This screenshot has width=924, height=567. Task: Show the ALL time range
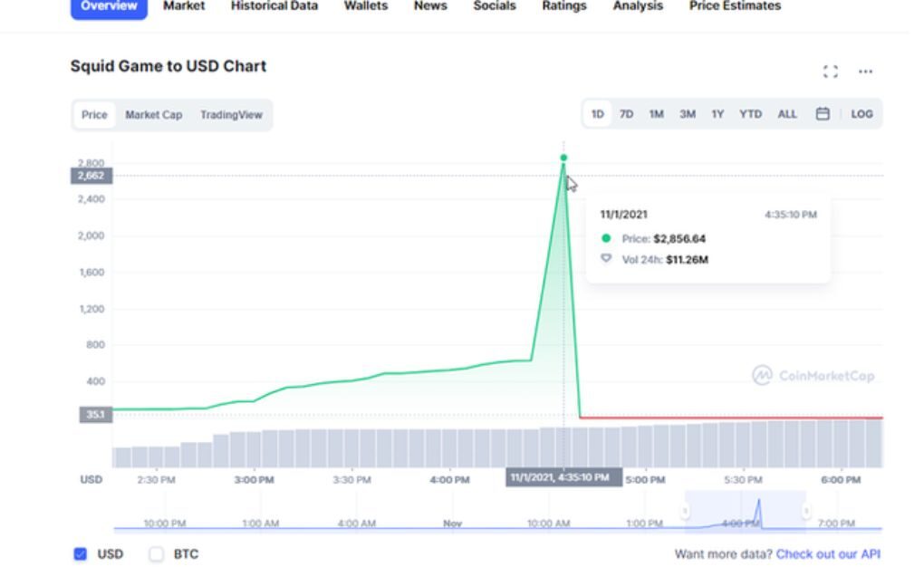(x=787, y=114)
